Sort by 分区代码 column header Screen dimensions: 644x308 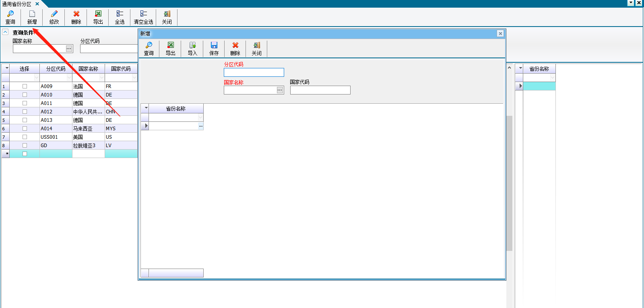click(x=56, y=69)
